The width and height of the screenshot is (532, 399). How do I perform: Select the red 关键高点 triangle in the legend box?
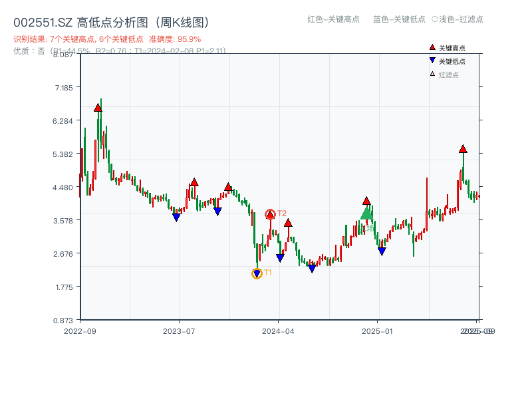432,47
